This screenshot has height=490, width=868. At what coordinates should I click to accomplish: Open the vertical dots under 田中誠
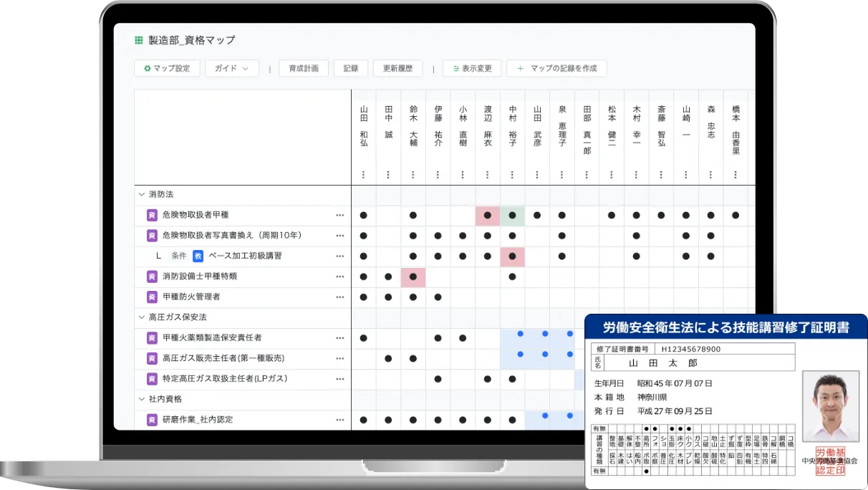tap(388, 175)
